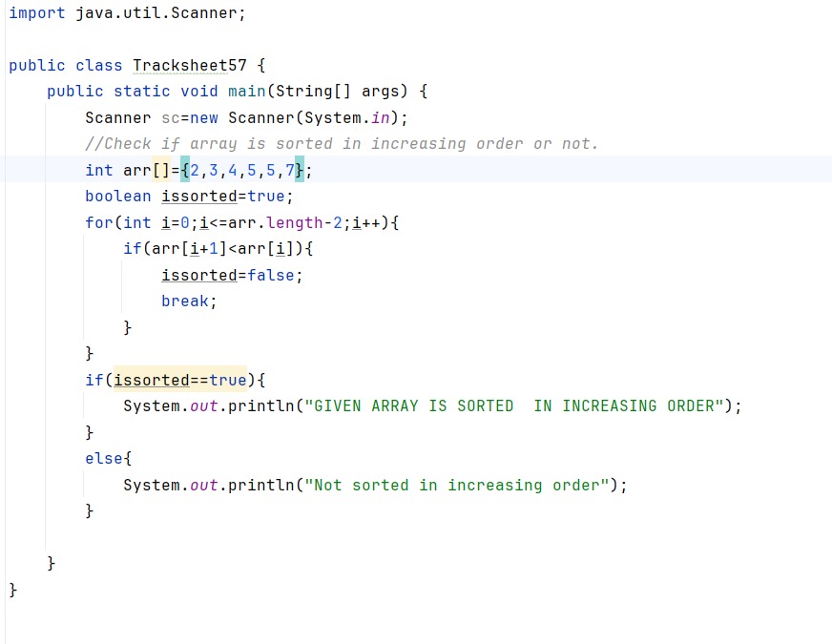This screenshot has width=832, height=644.
Task: Click the boolean issorted=true declaration
Action: tap(190, 197)
